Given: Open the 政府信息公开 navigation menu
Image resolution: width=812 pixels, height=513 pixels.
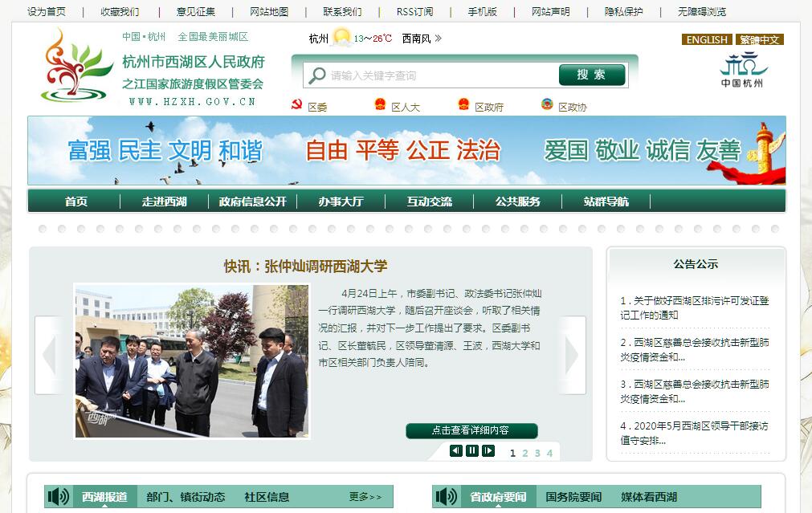Looking at the screenshot, I should pyautogui.click(x=252, y=202).
